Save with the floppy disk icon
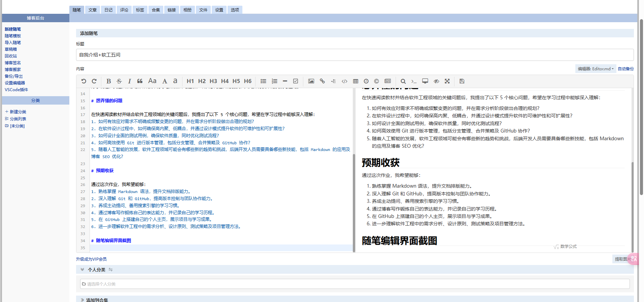The width and height of the screenshot is (644, 302). click(x=462, y=81)
